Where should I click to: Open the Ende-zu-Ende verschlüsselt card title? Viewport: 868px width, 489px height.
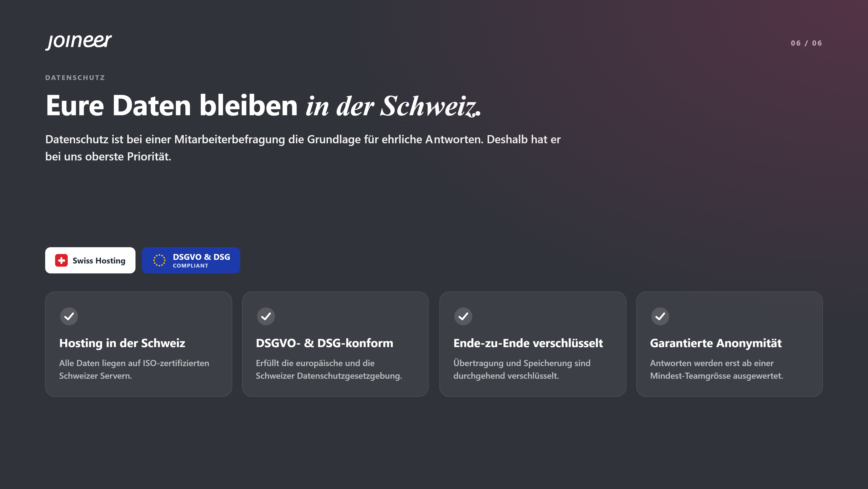[528, 343]
